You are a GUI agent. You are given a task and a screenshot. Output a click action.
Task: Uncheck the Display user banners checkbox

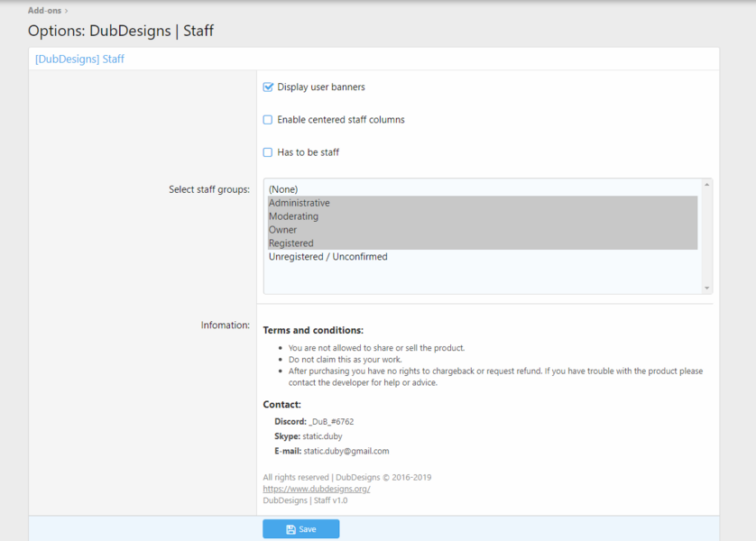pos(268,87)
